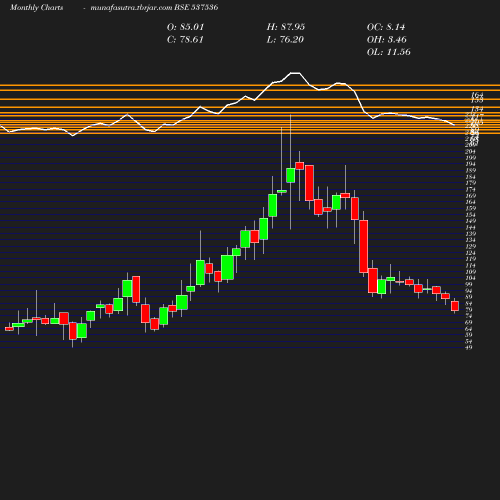500x500 pixels.
Task: Click the 99 price axis label
Action: click(x=469, y=284)
